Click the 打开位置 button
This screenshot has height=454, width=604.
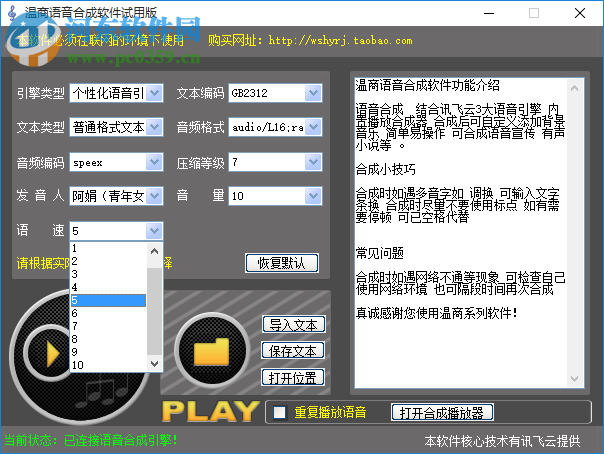pyautogui.click(x=293, y=377)
